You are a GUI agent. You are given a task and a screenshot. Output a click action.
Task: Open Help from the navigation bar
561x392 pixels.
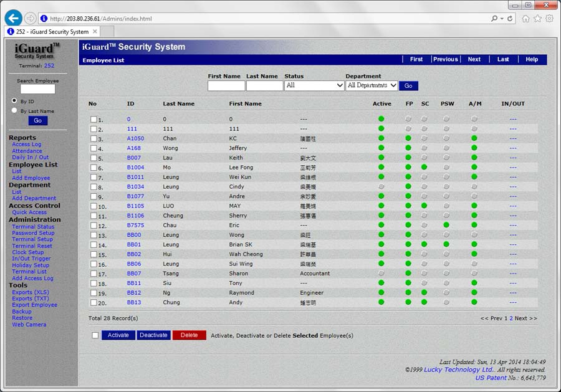coord(532,59)
